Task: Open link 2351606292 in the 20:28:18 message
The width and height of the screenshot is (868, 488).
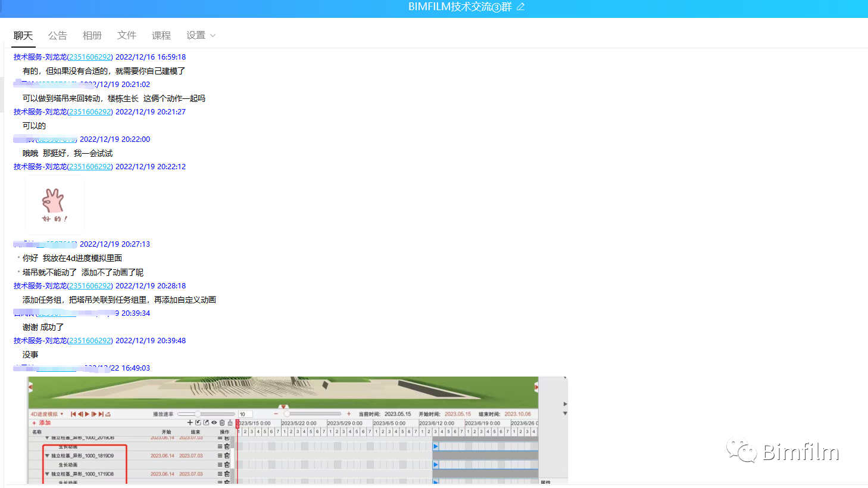Action: coord(90,286)
